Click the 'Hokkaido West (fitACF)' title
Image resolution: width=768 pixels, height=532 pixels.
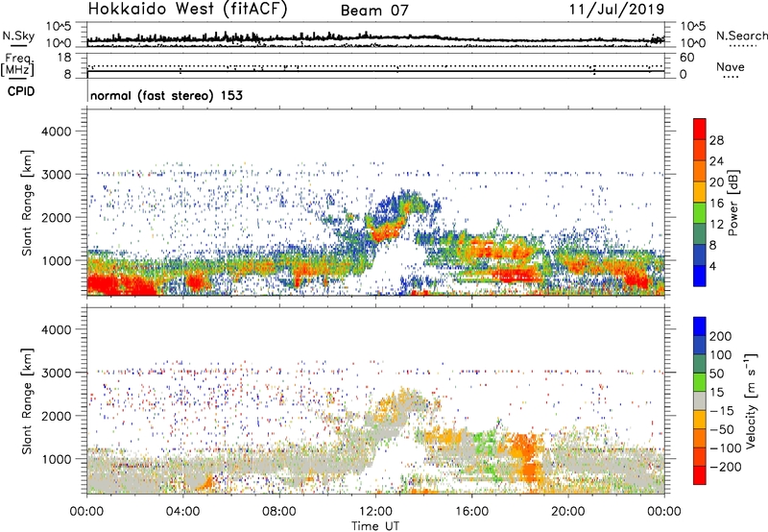(187, 9)
